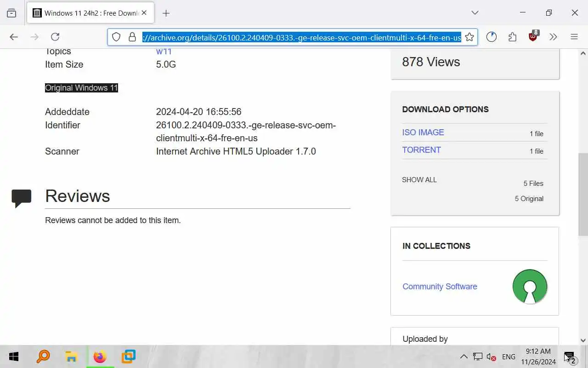Image resolution: width=588 pixels, height=368 pixels.
Task: Open notification center with 2 alerts
Action: (570, 357)
